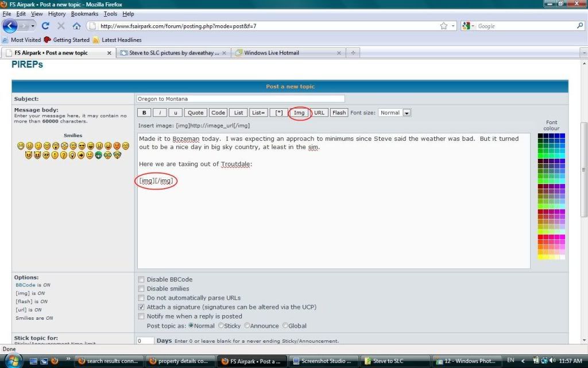
Task: Click in the Subject input field
Action: (x=241, y=99)
